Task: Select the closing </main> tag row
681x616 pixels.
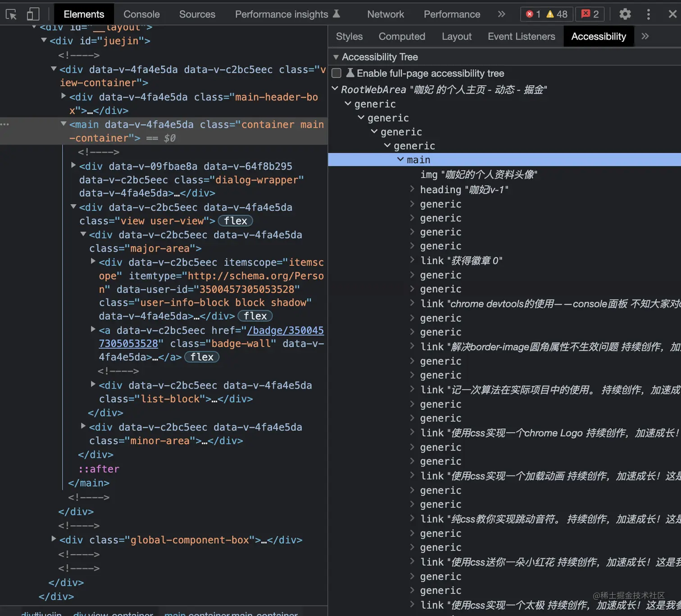Action: (89, 483)
